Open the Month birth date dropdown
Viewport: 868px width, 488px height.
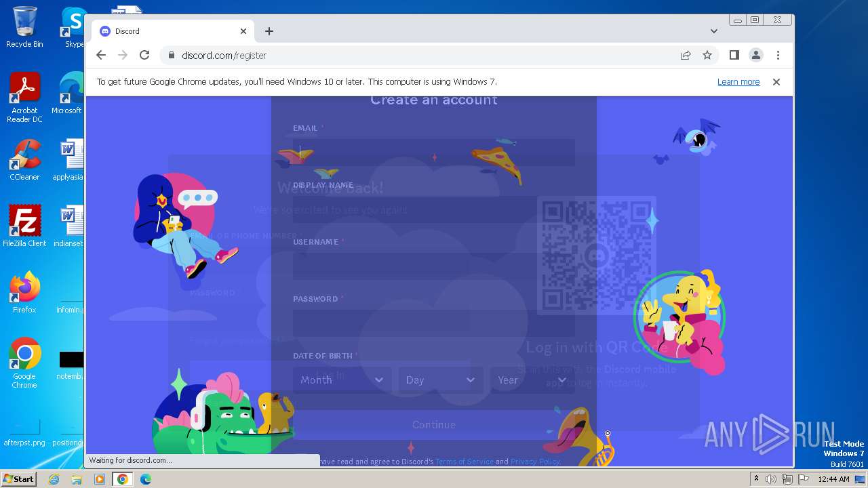click(342, 380)
